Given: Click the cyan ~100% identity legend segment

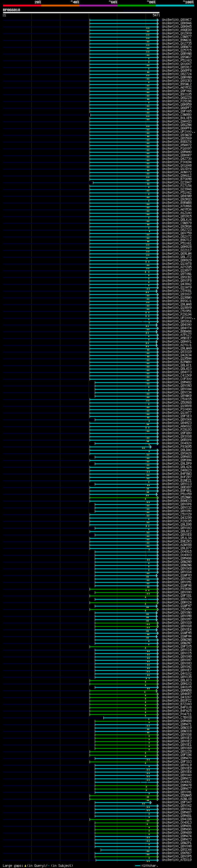Looking at the screenshot, I should (x=175, y=6).
